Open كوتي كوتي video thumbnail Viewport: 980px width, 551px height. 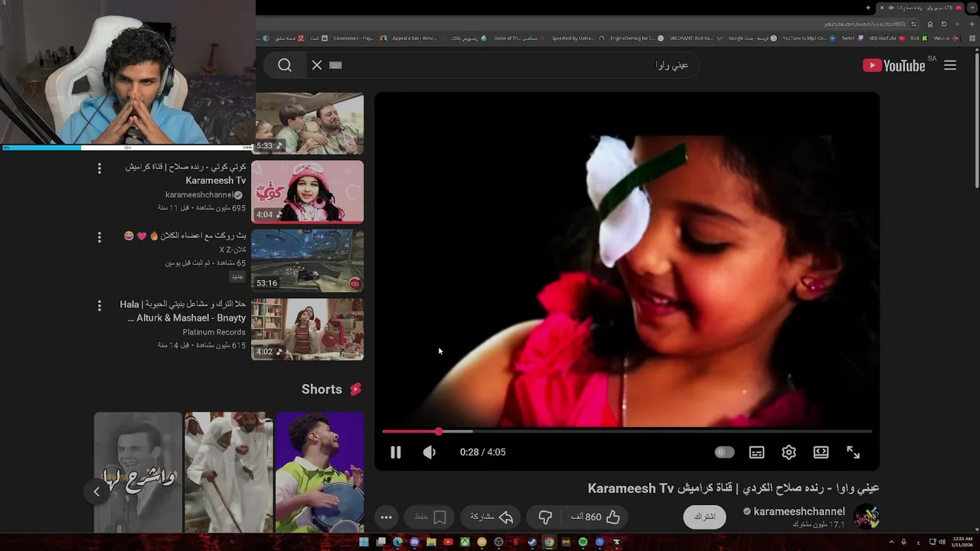(x=307, y=191)
